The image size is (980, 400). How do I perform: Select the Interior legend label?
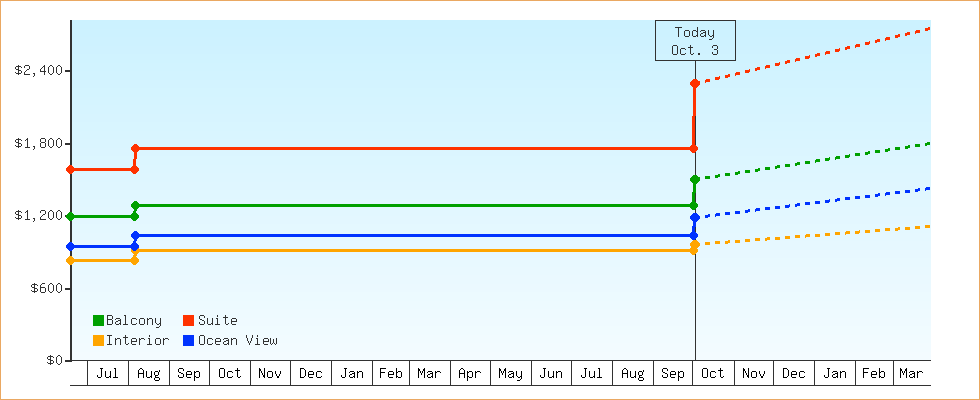tap(137, 340)
